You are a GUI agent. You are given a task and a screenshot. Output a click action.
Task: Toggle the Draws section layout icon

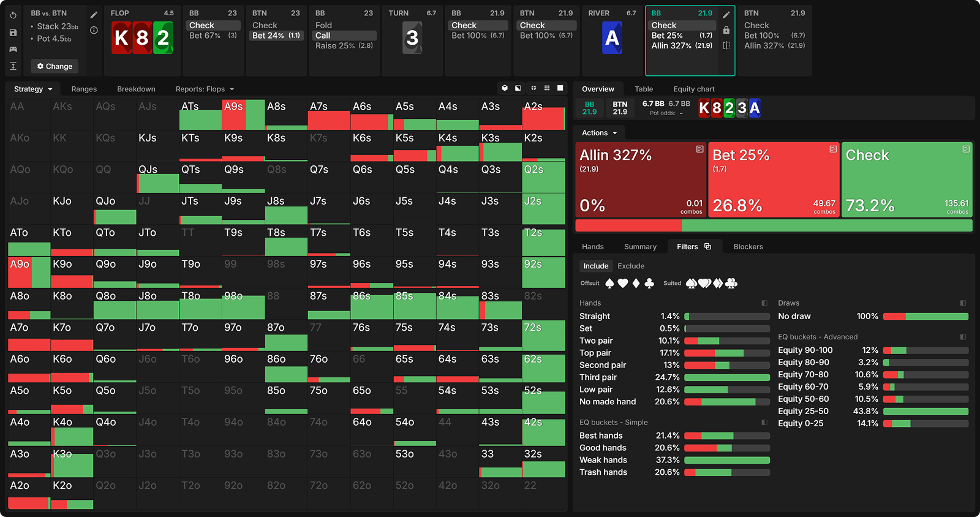tap(963, 303)
